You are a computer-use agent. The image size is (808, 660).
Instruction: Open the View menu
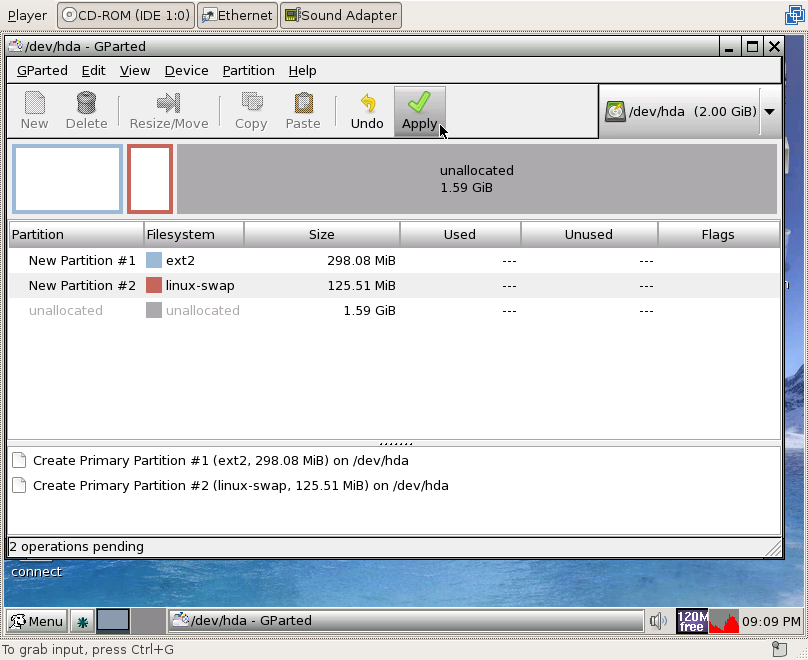[x=135, y=71]
